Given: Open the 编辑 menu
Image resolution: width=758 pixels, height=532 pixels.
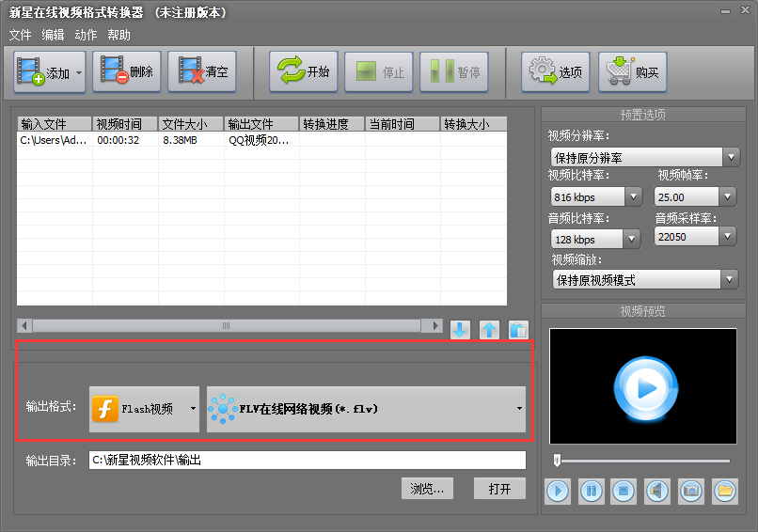Looking at the screenshot, I should coord(53,36).
